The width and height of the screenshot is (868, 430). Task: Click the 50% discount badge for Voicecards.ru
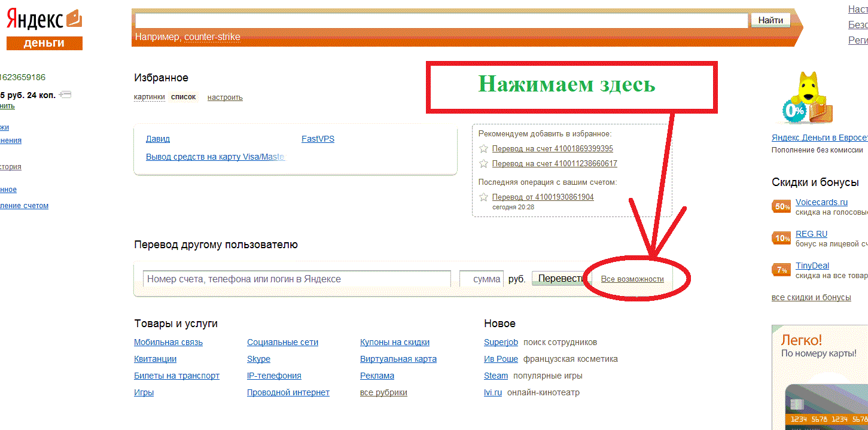(x=782, y=207)
